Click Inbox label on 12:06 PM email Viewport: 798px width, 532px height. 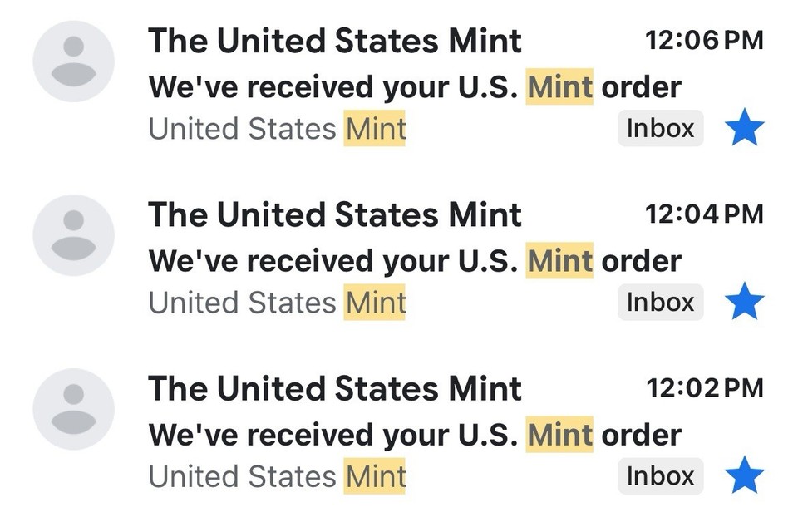660,129
